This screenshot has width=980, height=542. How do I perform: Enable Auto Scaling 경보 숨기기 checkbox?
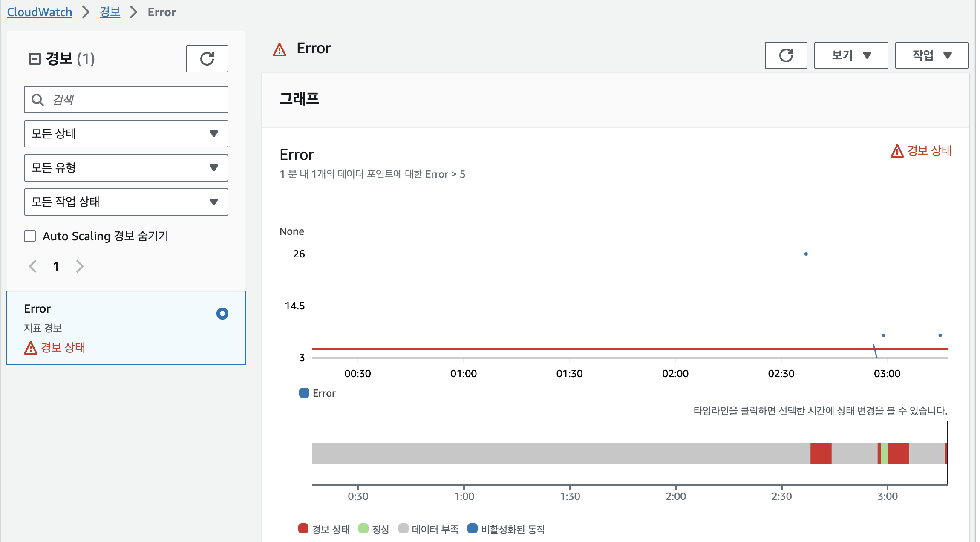30,236
